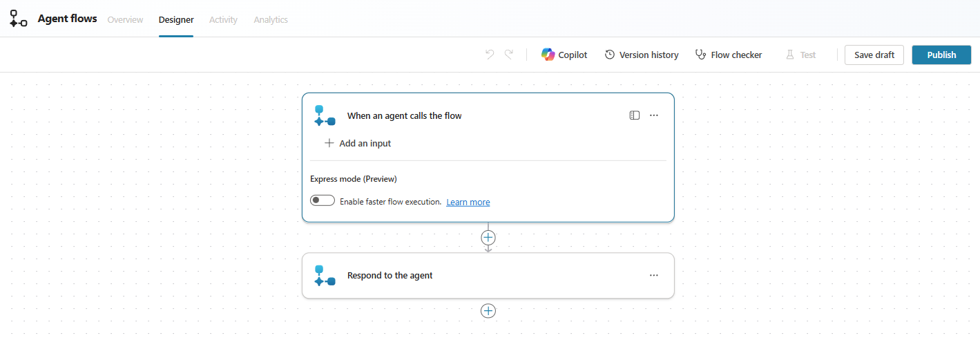Publish the agent flow

pos(941,55)
